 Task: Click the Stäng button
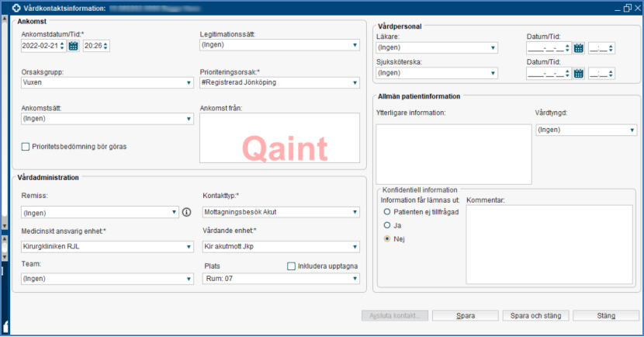pos(605,316)
